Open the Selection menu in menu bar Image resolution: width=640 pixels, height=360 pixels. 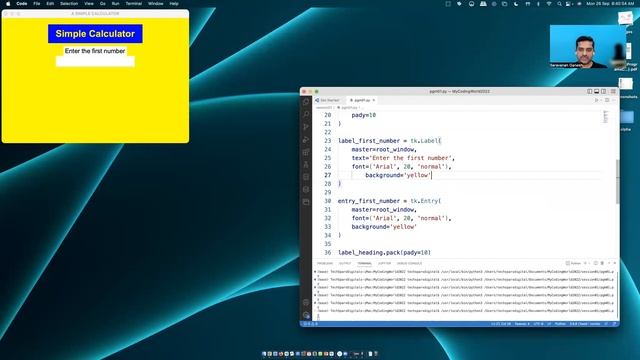click(69, 4)
